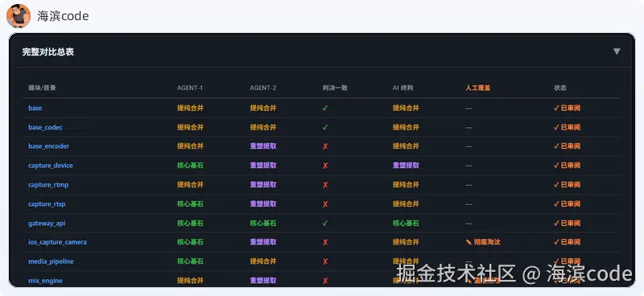Click AGENT-1 提纯合并 in base row

coord(190,108)
